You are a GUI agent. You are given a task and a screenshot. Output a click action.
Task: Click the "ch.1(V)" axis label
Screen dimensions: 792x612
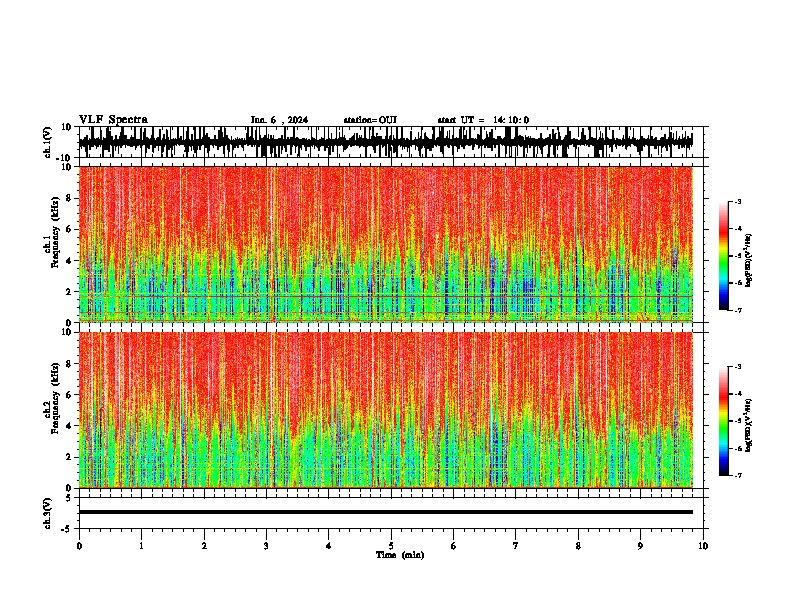(x=48, y=142)
